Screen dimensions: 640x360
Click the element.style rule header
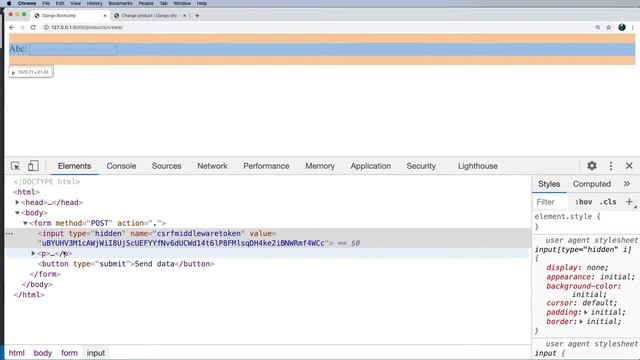tap(567, 217)
